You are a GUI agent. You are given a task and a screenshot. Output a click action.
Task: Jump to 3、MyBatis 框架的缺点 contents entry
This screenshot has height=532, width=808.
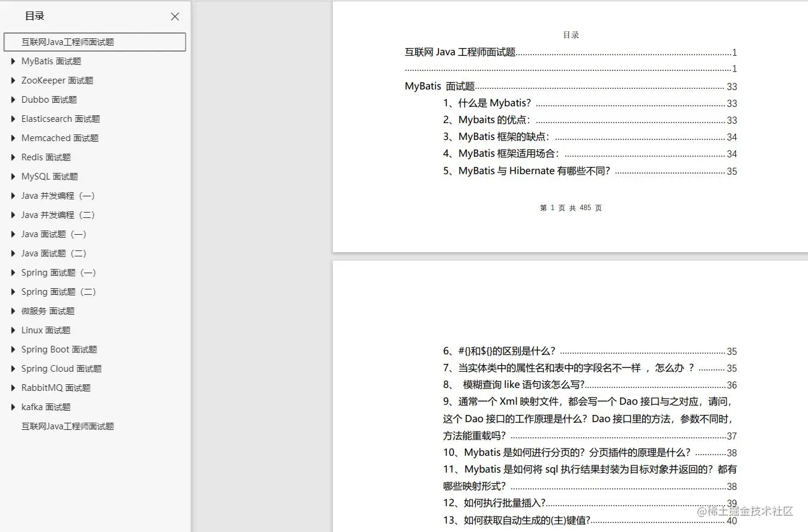[590, 137]
